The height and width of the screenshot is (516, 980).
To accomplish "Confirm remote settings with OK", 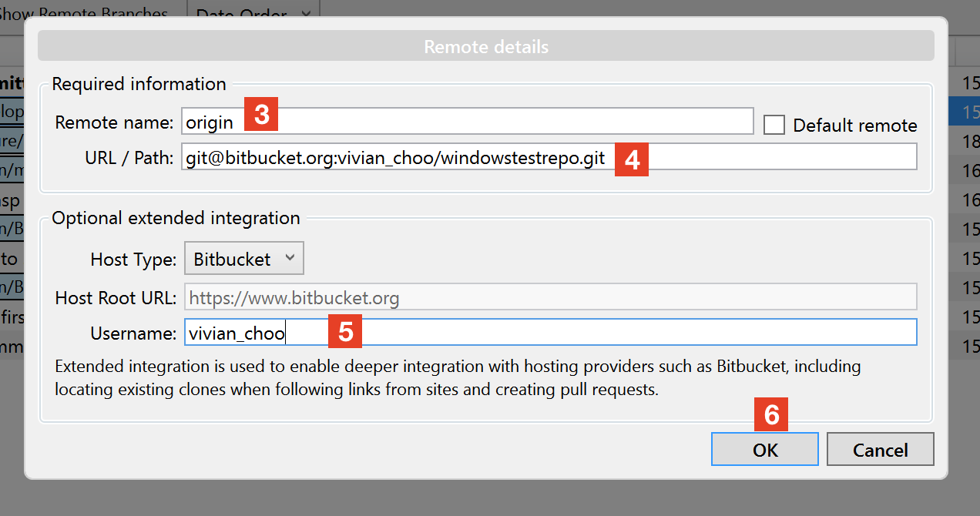I will pyautogui.click(x=764, y=449).
